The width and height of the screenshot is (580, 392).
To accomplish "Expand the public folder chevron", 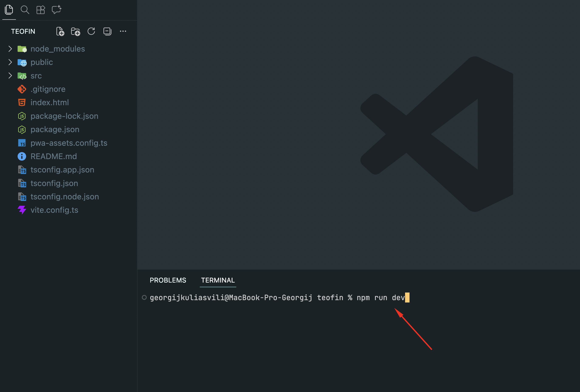I will (x=10, y=62).
